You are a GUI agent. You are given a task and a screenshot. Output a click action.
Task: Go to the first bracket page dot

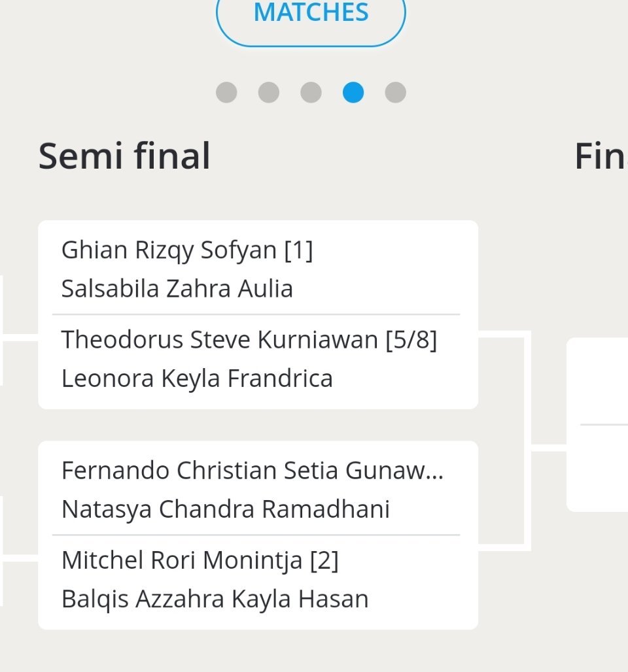point(226,92)
